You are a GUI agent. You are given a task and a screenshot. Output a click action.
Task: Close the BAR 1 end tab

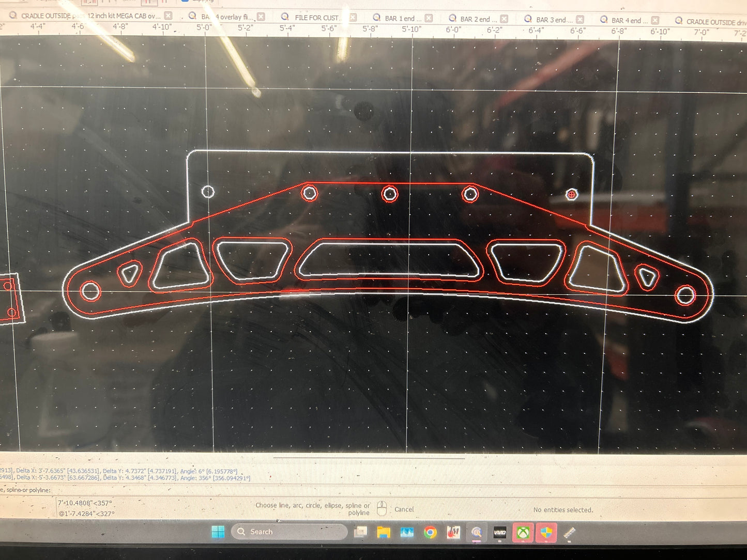[x=429, y=18]
